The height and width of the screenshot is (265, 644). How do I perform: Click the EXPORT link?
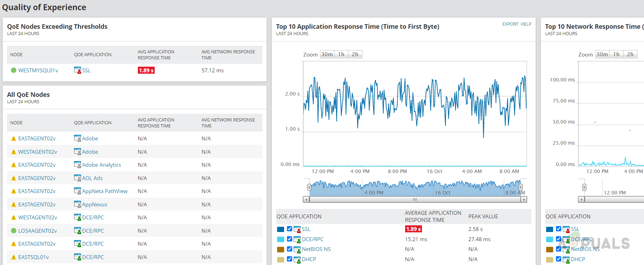510,24
